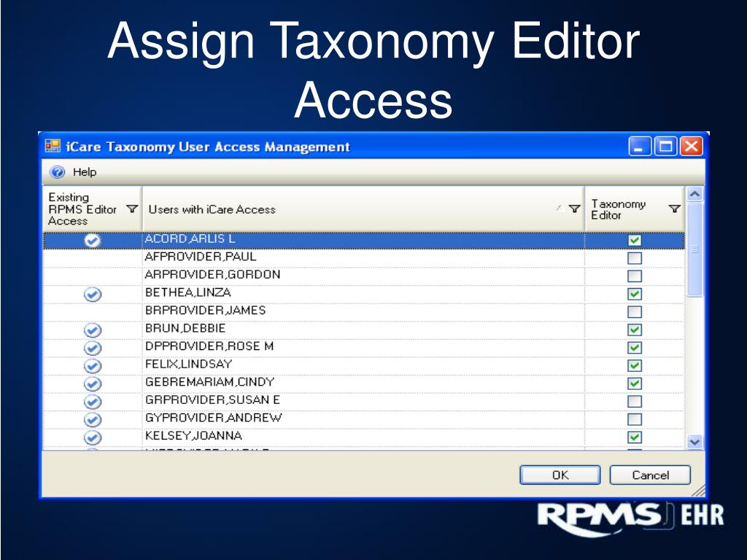Uncheck Taxonomy Editor for BETHEA,LINZA

tap(634, 294)
